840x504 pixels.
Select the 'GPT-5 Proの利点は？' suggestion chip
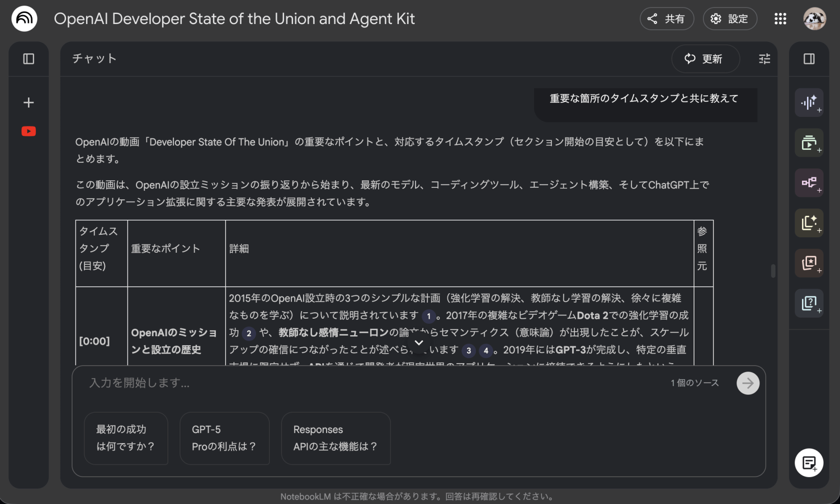(x=224, y=438)
